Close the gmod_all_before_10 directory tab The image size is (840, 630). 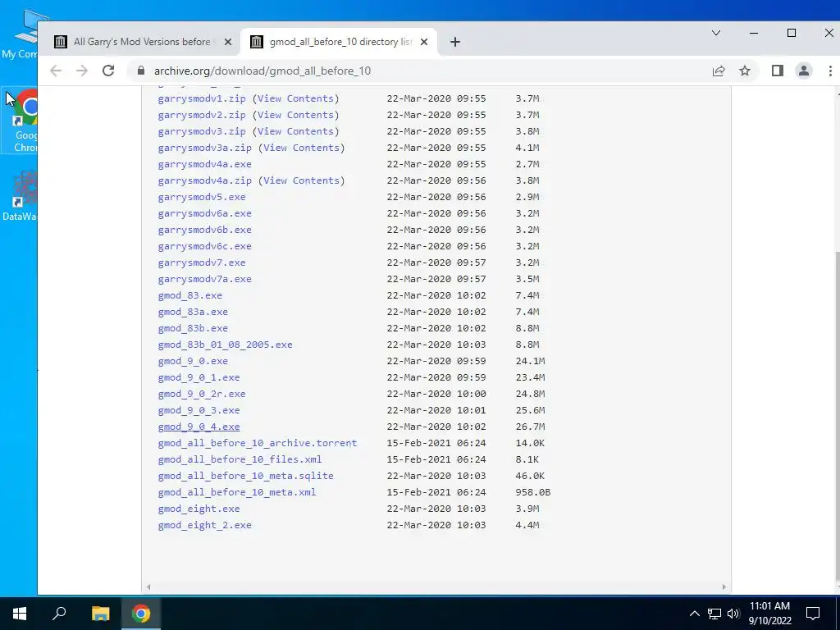[424, 42]
